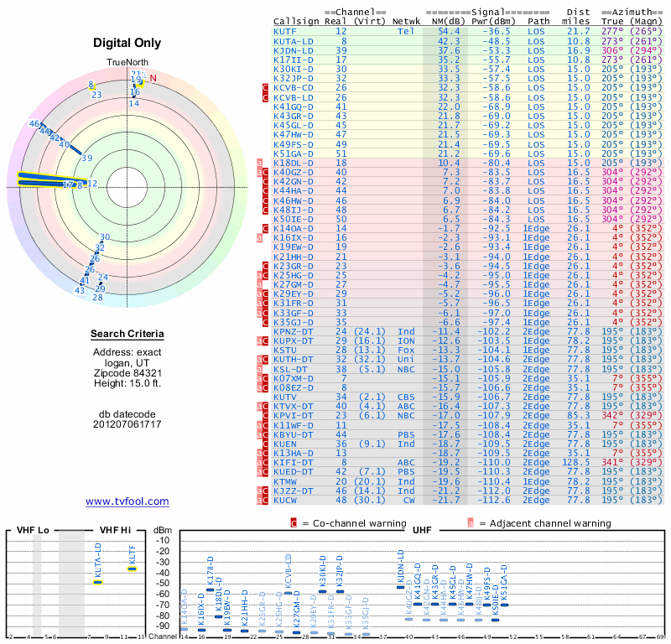
Task: Click the co-channel badge beside KPVI-DT
Action: click(x=265, y=416)
